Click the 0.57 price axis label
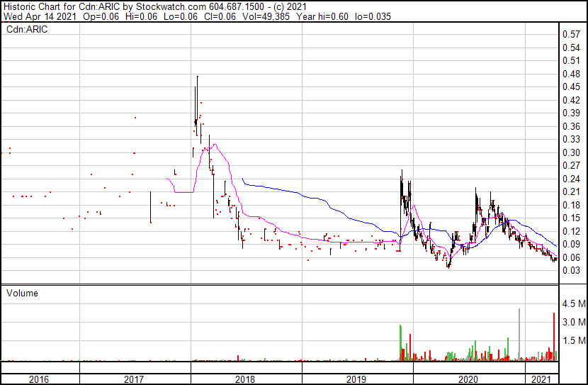588x385 pixels. [x=571, y=34]
